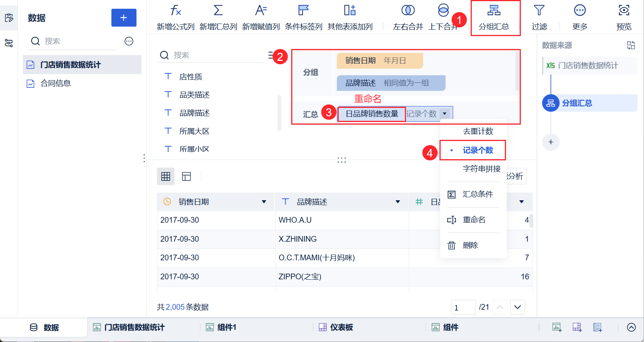Open the dropdown of the numeric summary column
This screenshot has height=342, width=644.
coord(522,202)
